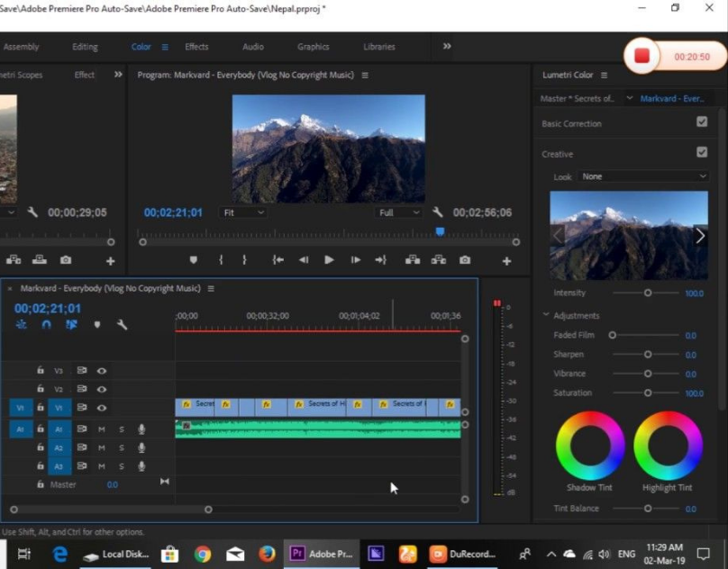Click the Highlight Tint color wheel
Viewport: 728px width, 569px height.
[x=668, y=445]
